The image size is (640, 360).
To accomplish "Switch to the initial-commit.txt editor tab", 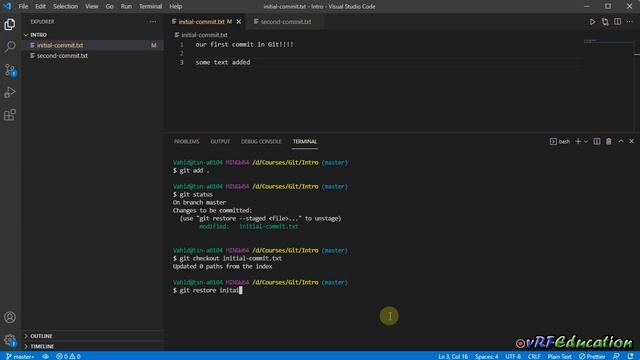I will [206, 22].
